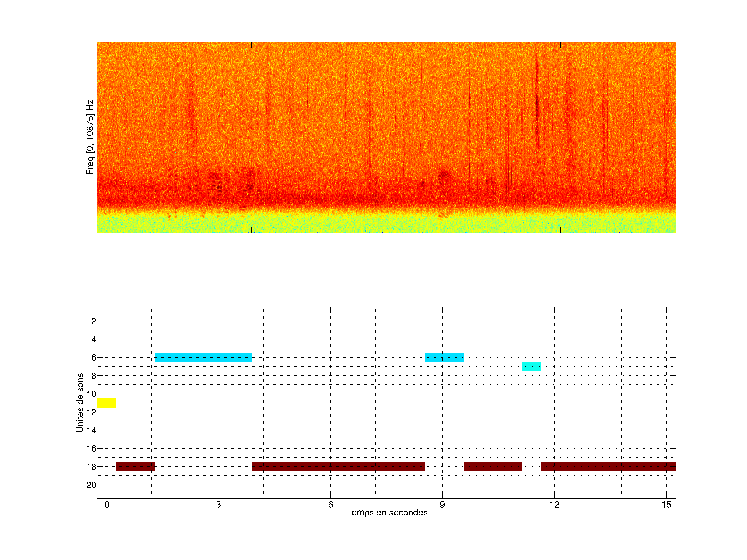This screenshot has width=747, height=560.
Task: Click the x-axis tick label 3
Action: (x=218, y=505)
